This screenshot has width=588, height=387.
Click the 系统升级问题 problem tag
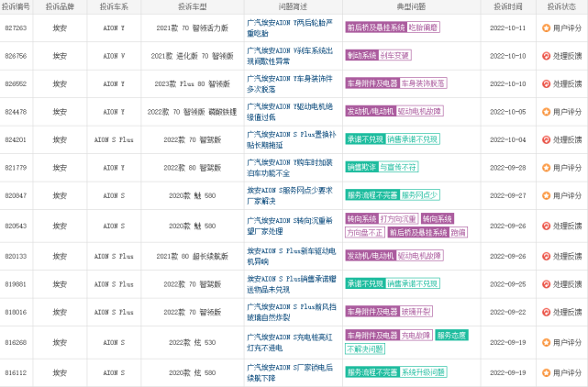point(423,372)
